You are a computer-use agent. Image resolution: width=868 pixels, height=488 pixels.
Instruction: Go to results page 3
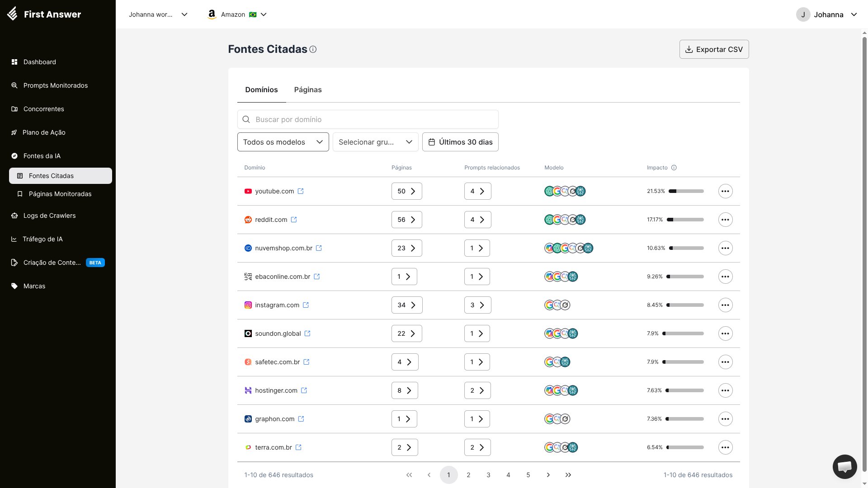(489, 475)
